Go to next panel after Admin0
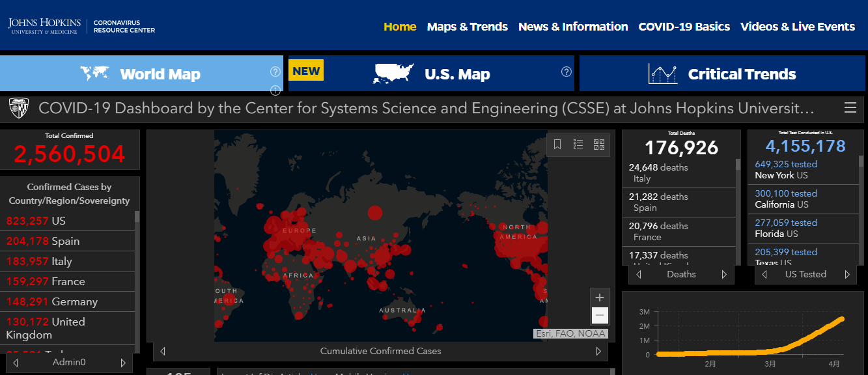868x375 pixels. (123, 363)
